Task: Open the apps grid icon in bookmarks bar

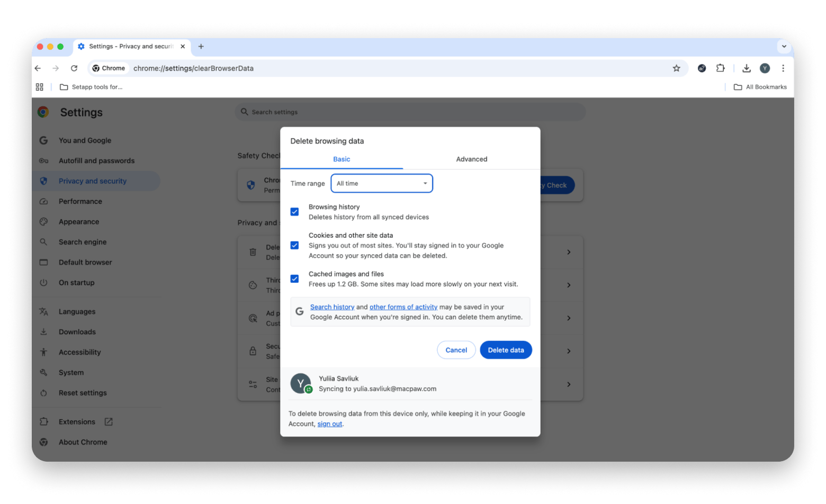Action: tap(40, 87)
